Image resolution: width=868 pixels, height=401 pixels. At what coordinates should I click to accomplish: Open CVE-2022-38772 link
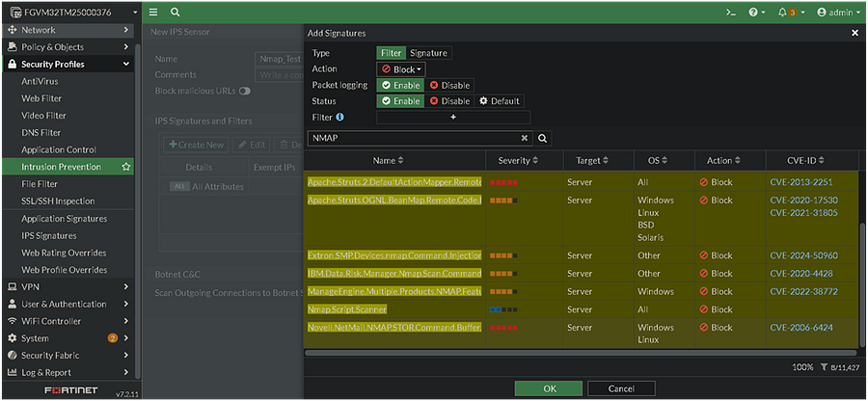[803, 291]
